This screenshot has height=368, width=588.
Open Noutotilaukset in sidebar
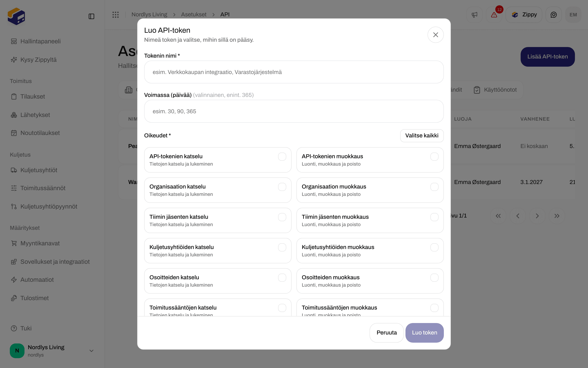coord(35,133)
